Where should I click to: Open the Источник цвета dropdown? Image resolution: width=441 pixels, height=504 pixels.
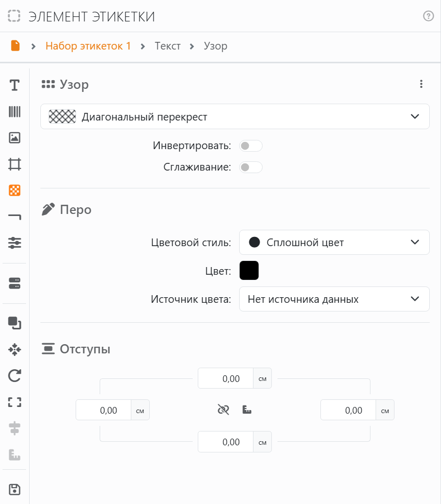pyautogui.click(x=334, y=299)
